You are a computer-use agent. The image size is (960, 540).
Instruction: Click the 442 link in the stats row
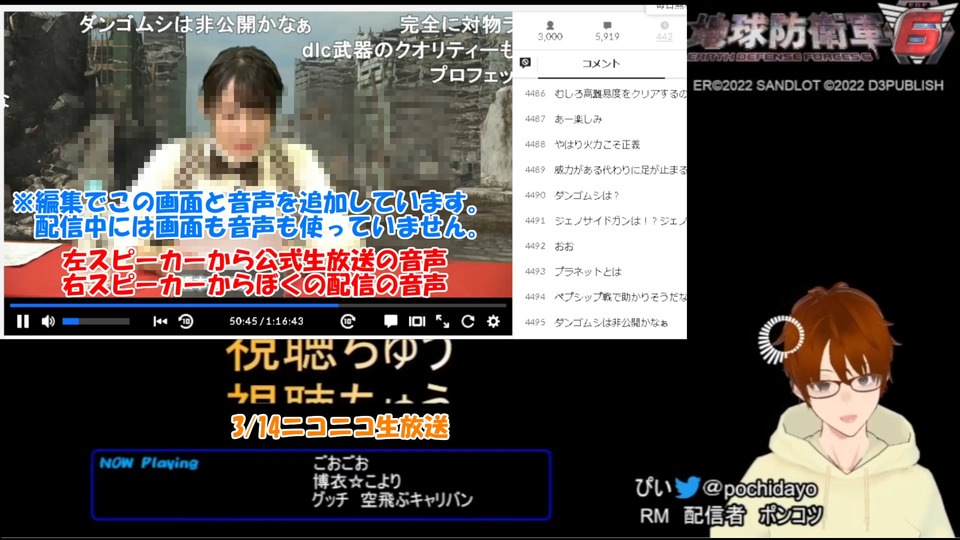click(x=664, y=37)
